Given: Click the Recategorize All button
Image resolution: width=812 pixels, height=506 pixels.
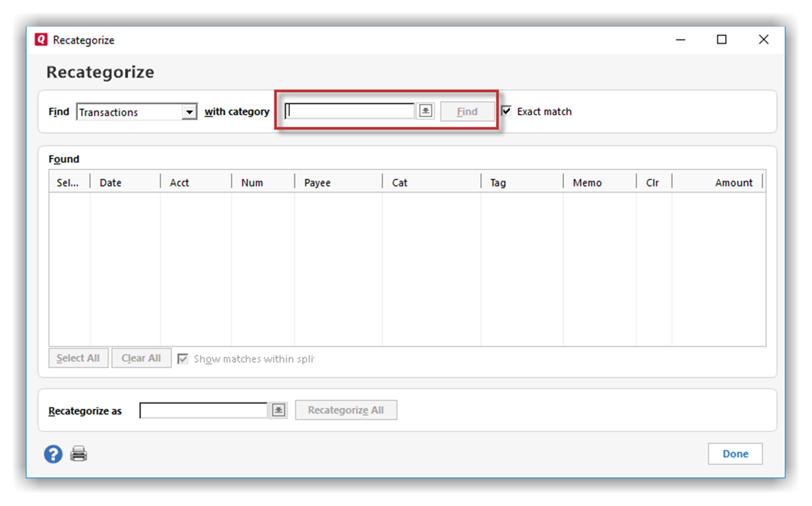Looking at the screenshot, I should pyautogui.click(x=346, y=410).
